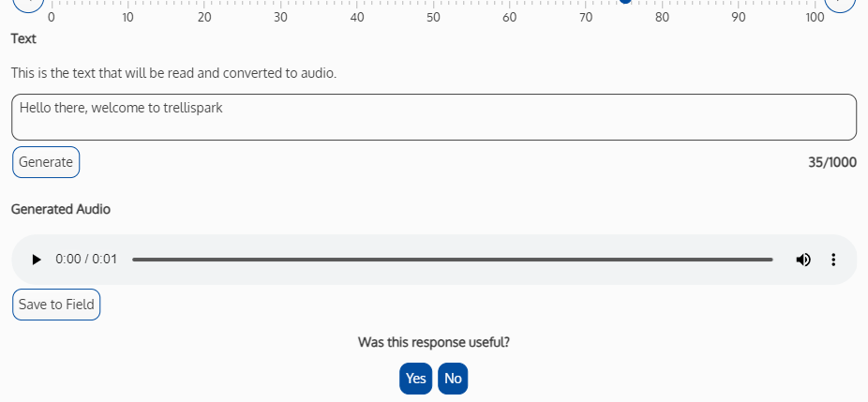Viewport: 868px width, 402px height.
Task: Set the slider at the 90 mark
Action: point(739,2)
